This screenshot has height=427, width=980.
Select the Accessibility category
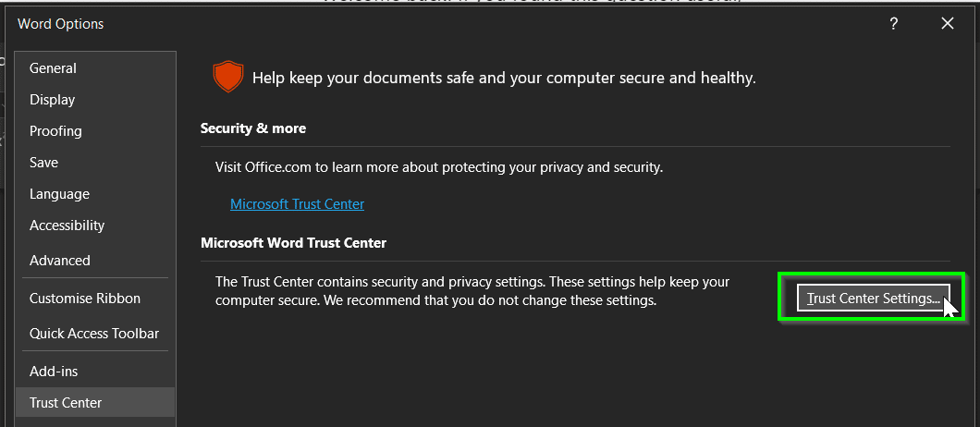pos(67,226)
